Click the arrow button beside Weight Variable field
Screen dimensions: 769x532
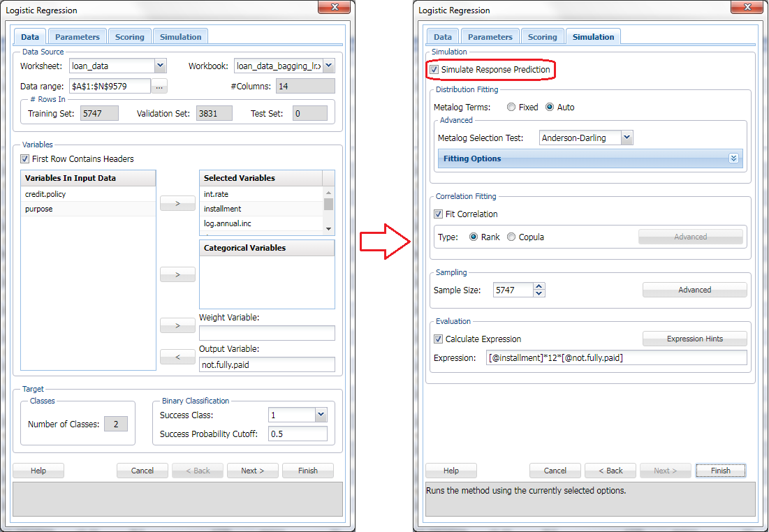[177, 325]
